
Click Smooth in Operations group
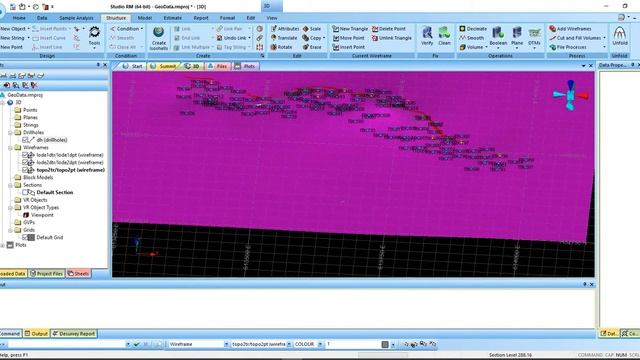tap(471, 38)
